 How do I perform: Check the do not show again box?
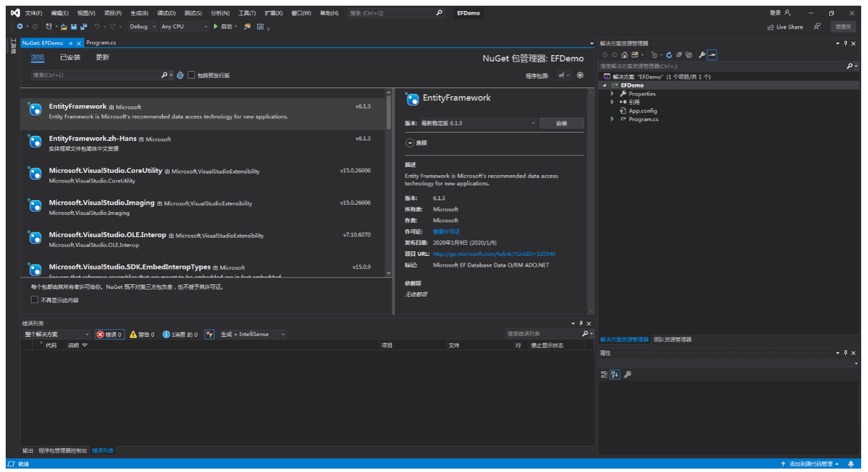35,300
